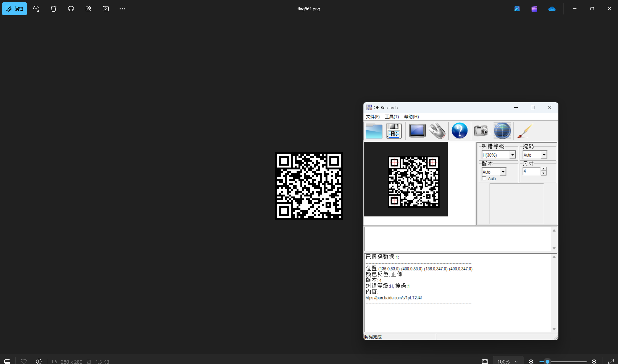The height and width of the screenshot is (364, 618).
Task: Click the 版本: 4 line in decoded output
Action: click(x=374, y=280)
